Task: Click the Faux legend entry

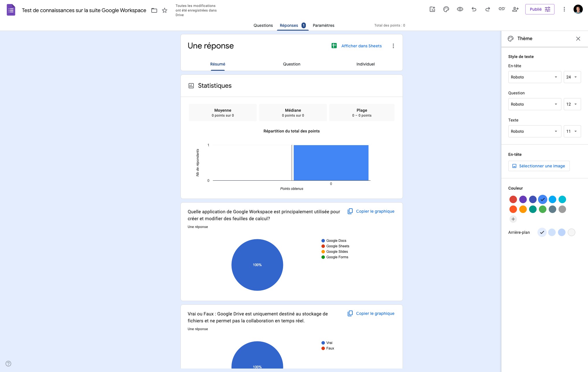Action: (x=328, y=348)
